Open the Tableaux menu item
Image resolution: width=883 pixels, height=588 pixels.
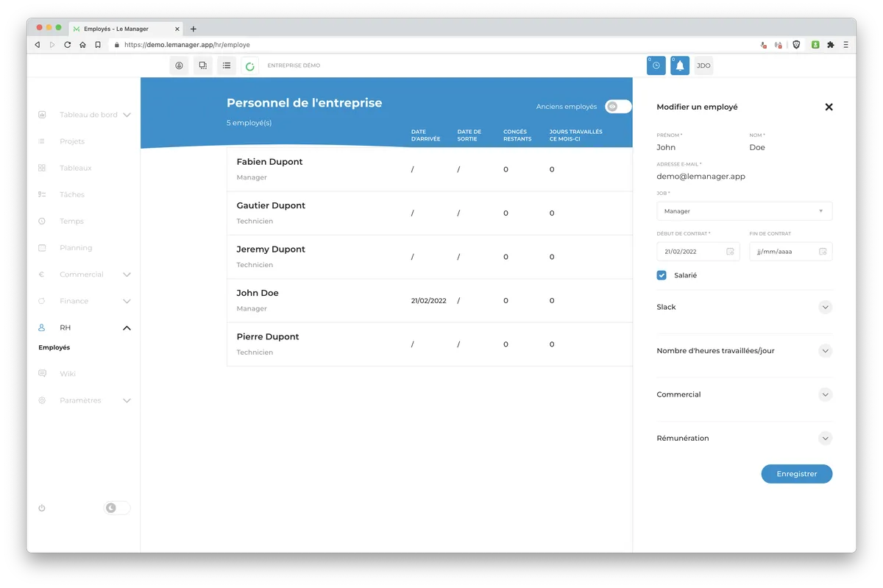click(76, 168)
